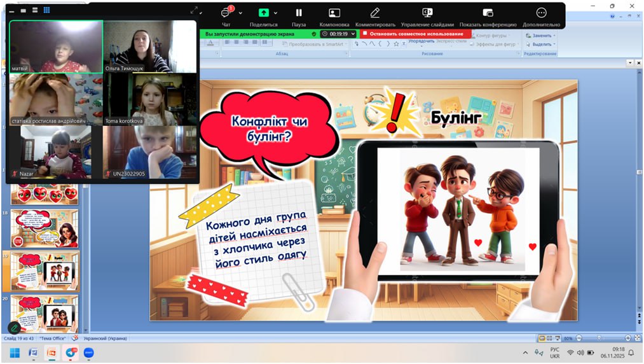Click the green pencil annotation button
This screenshot has height=364, width=644.
click(x=14, y=328)
